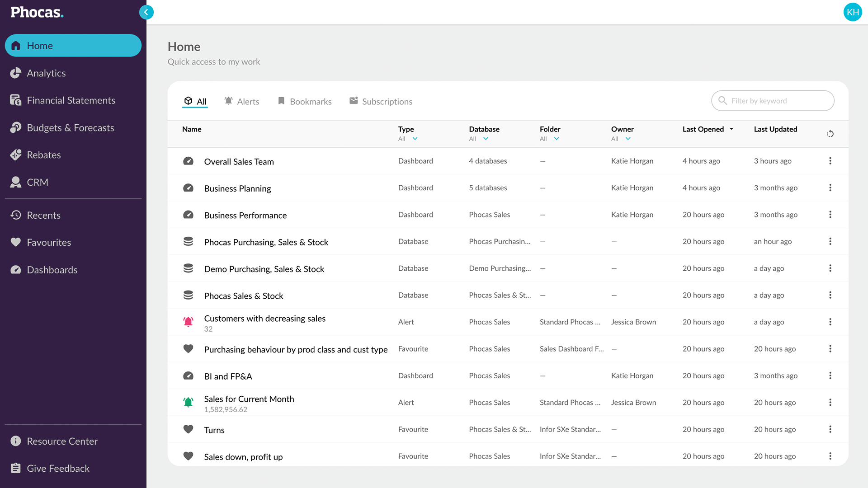Screen dimensions: 868x488
Task: Click heart icon next to Turns
Action: [x=188, y=429]
